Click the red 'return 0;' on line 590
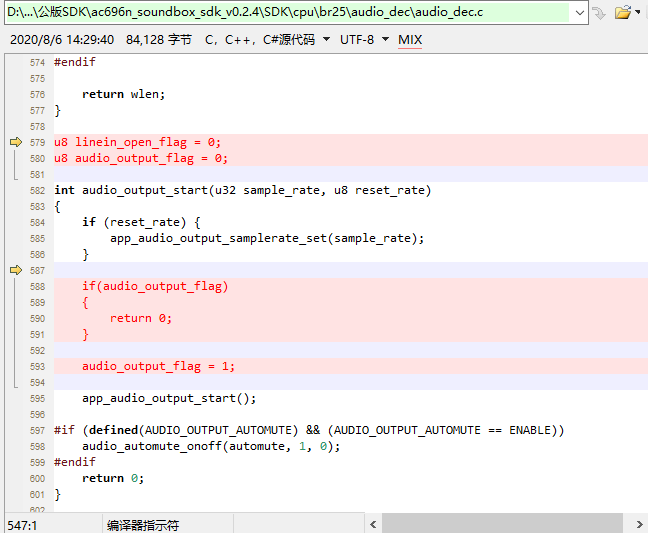The height and width of the screenshot is (533, 648). click(141, 318)
